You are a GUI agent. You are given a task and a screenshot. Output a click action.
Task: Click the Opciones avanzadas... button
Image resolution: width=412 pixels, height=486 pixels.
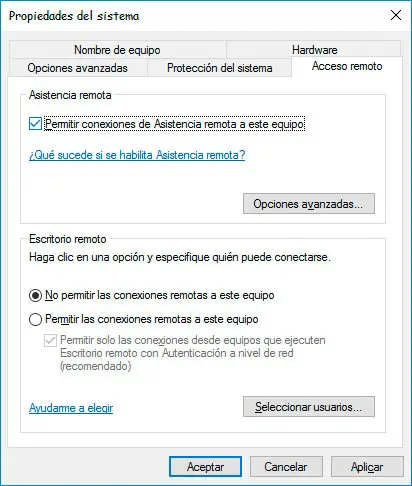click(x=309, y=204)
